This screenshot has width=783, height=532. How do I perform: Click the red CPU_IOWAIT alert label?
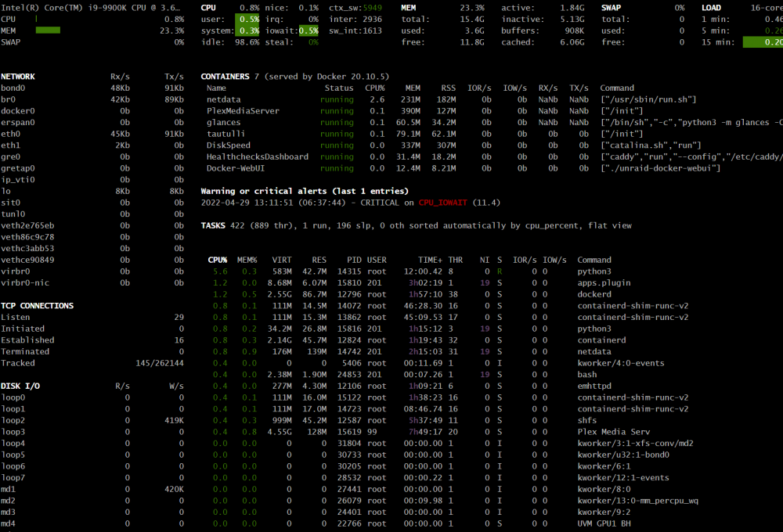tap(443, 203)
